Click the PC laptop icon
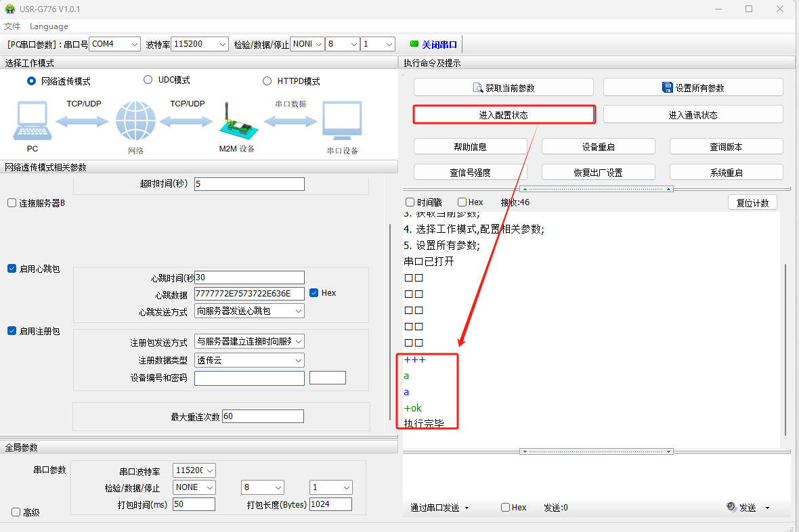This screenshot has width=799, height=532. coord(31,121)
